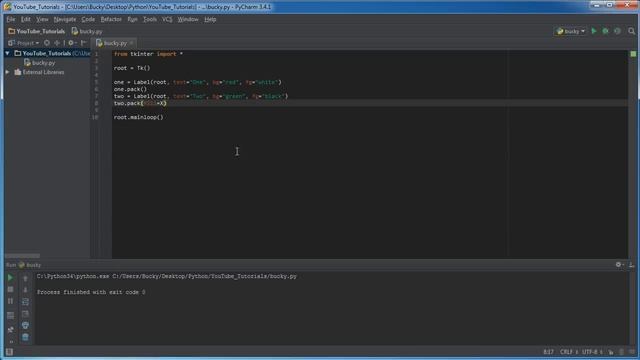Click line 1 'from tkinter import *'
640x360 pixels.
tap(148, 54)
